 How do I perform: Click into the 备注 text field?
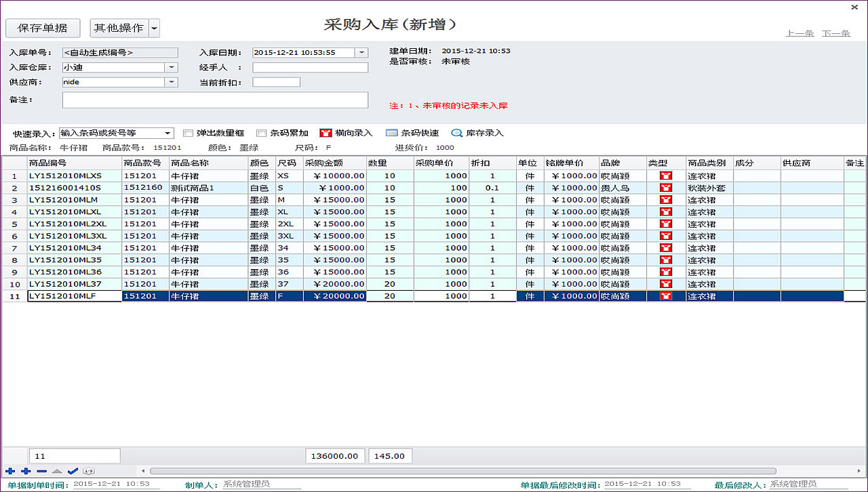coord(215,100)
